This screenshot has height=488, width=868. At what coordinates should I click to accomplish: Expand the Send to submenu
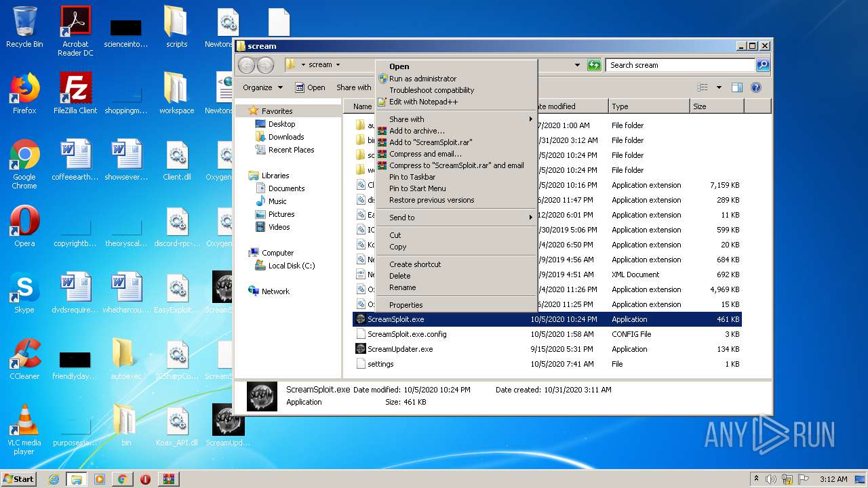[x=456, y=218]
